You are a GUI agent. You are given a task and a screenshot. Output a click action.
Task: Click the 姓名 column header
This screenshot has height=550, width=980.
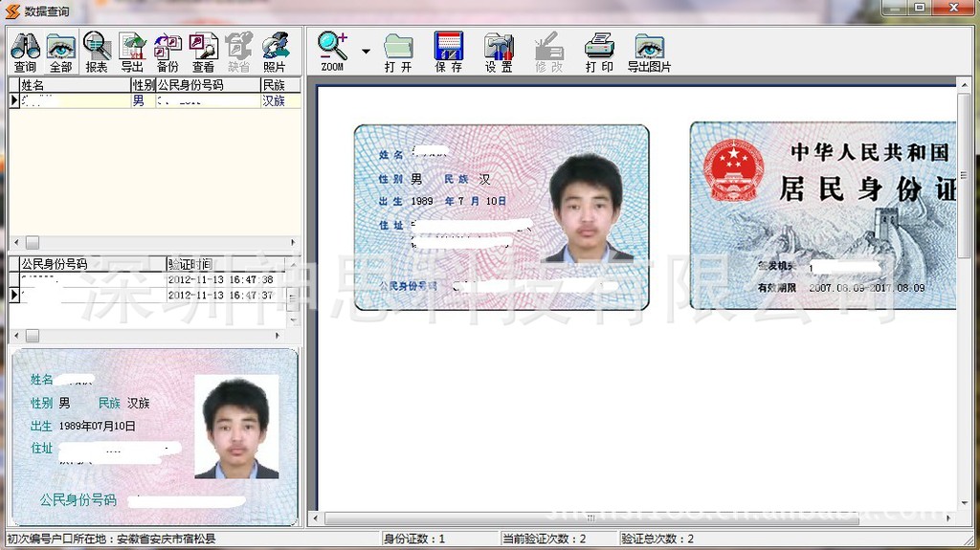pyautogui.click(x=75, y=85)
